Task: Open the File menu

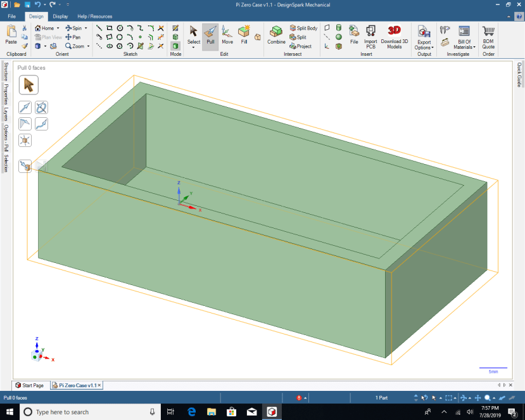Action: pyautogui.click(x=11, y=16)
